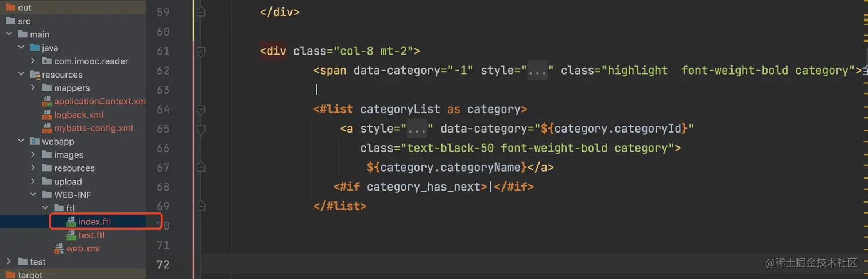Fold the #list block at line 64
Screen dimensions: 868x279
(x=201, y=109)
